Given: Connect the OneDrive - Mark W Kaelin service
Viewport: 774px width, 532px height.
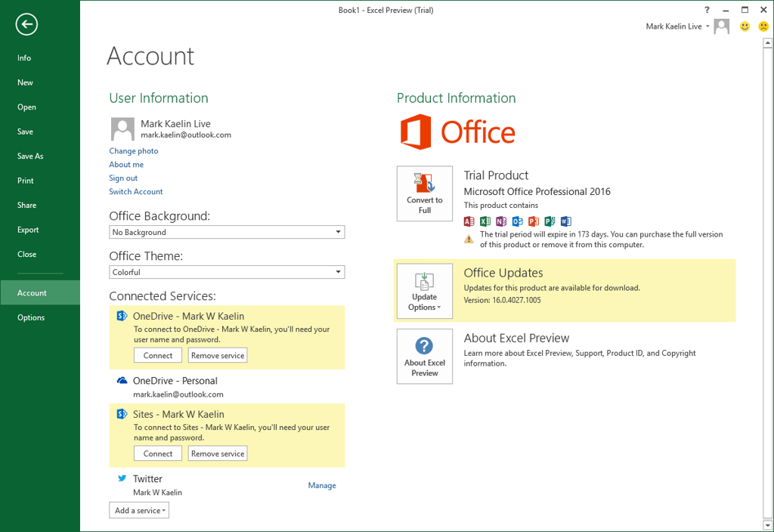Looking at the screenshot, I should click(158, 355).
